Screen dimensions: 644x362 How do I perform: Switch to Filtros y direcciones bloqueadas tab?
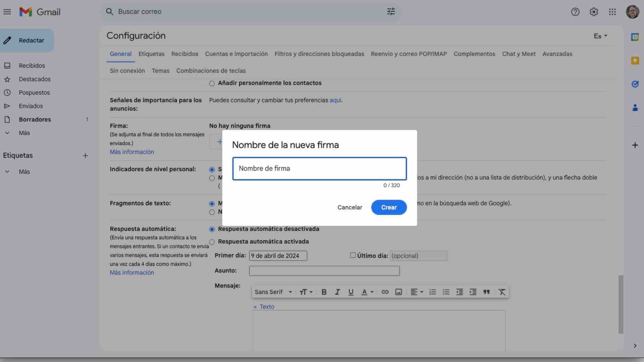(319, 54)
